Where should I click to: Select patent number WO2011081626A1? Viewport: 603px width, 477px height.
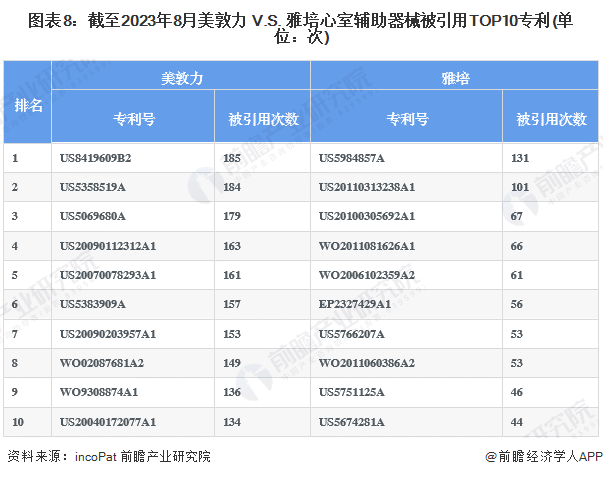point(367,246)
